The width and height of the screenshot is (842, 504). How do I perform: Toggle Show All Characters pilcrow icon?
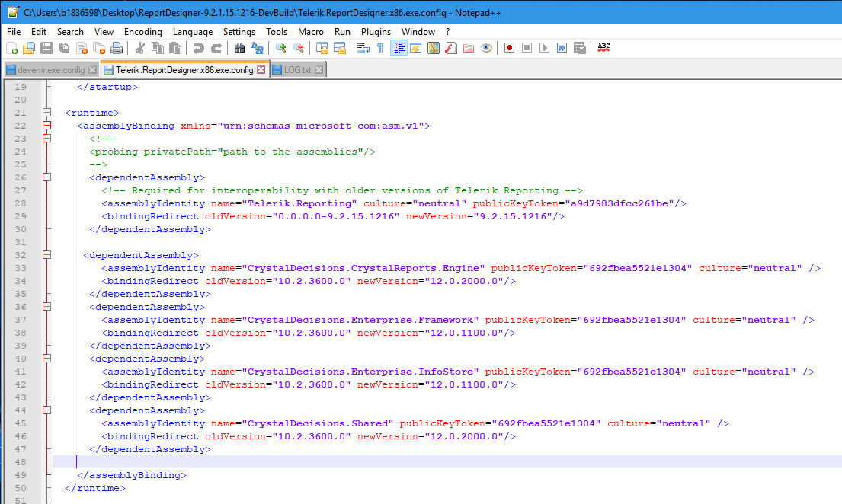[380, 48]
